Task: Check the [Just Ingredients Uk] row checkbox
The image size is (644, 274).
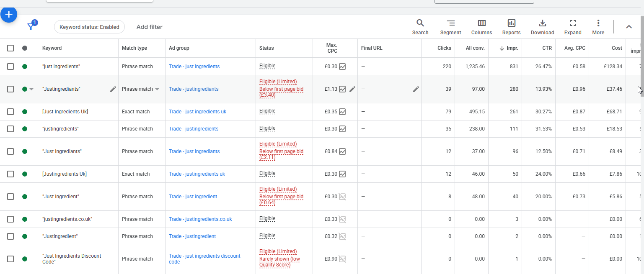Action: [10, 112]
